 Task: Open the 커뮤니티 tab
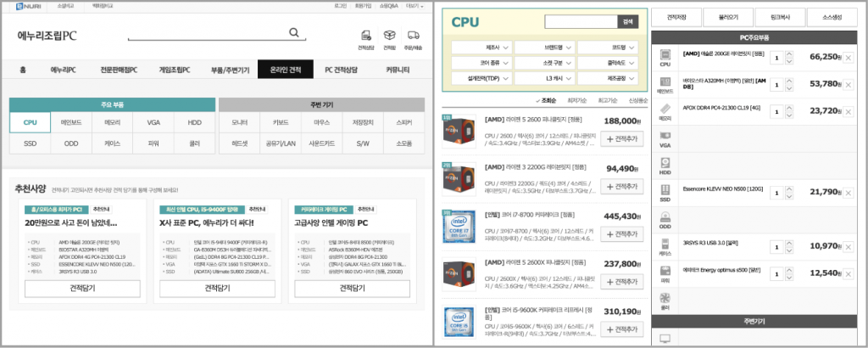tap(398, 70)
